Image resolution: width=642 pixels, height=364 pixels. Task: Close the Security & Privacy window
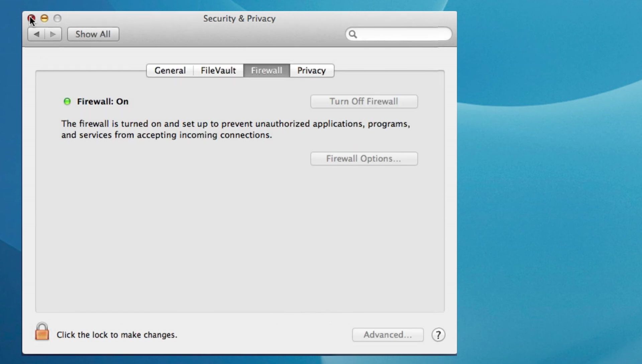click(x=31, y=18)
